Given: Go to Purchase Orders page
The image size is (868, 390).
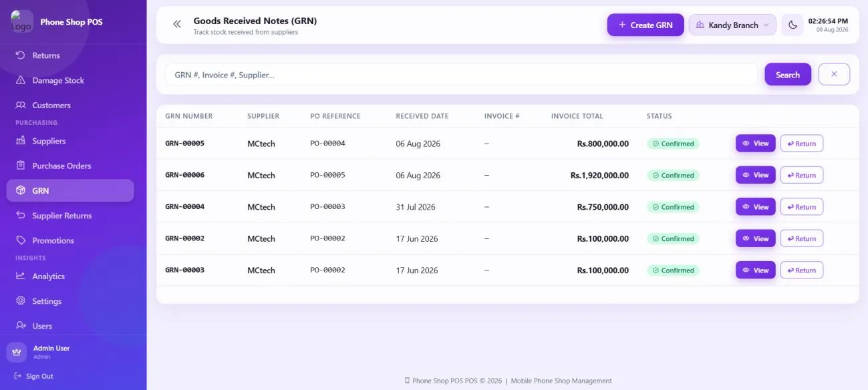Looking at the screenshot, I should (x=70, y=166).
